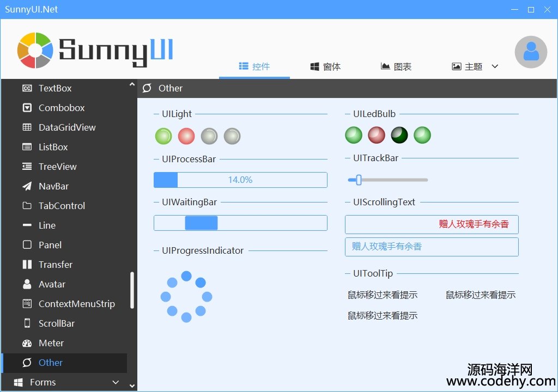The image size is (558, 392).
Task: Click the UITrackBar group title
Action: 375,158
